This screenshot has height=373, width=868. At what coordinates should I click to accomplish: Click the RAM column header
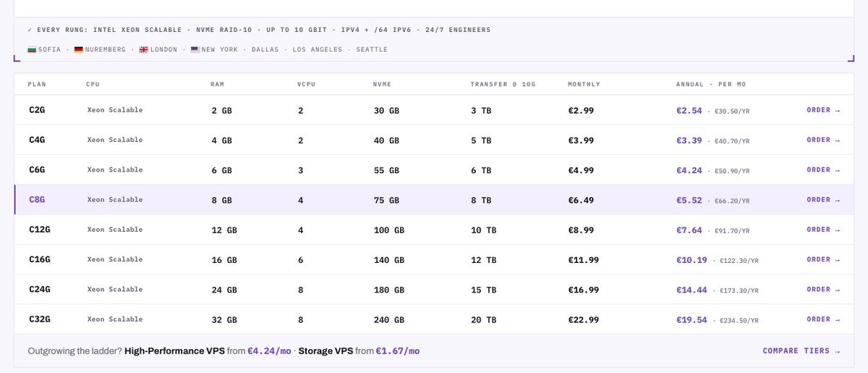pyautogui.click(x=218, y=84)
